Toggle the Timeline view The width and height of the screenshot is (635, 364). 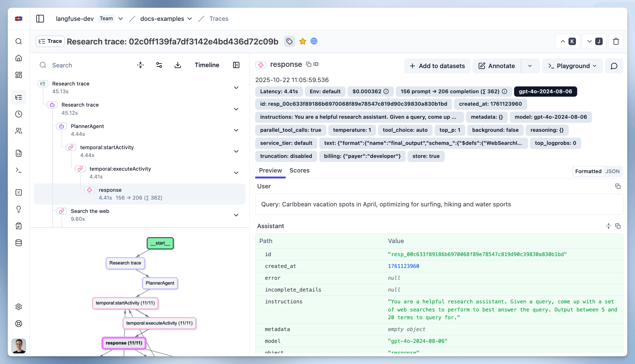(207, 65)
